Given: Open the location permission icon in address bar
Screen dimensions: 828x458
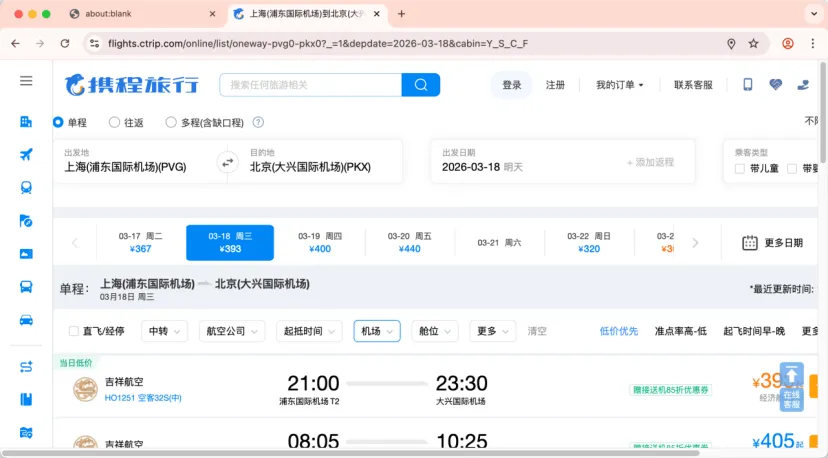Looking at the screenshot, I should [x=731, y=43].
